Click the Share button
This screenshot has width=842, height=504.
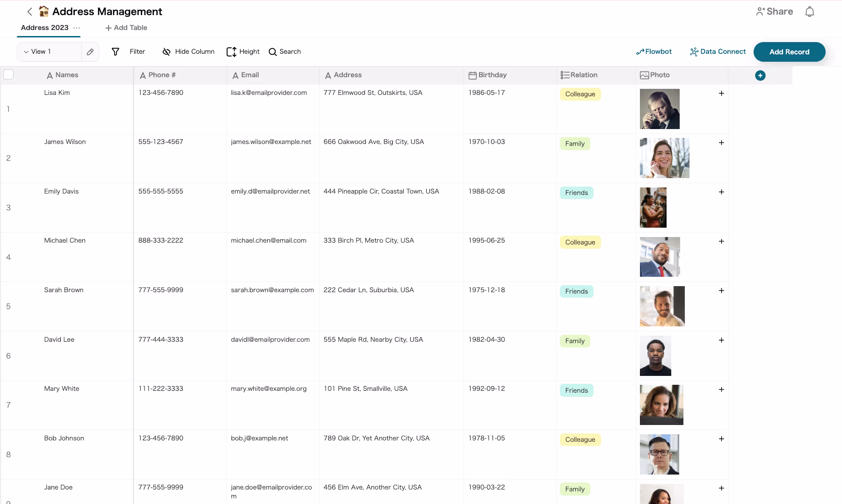tap(774, 12)
